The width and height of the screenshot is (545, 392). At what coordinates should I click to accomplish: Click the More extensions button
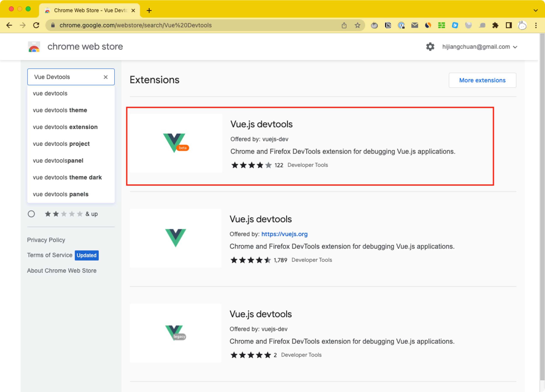482,80
